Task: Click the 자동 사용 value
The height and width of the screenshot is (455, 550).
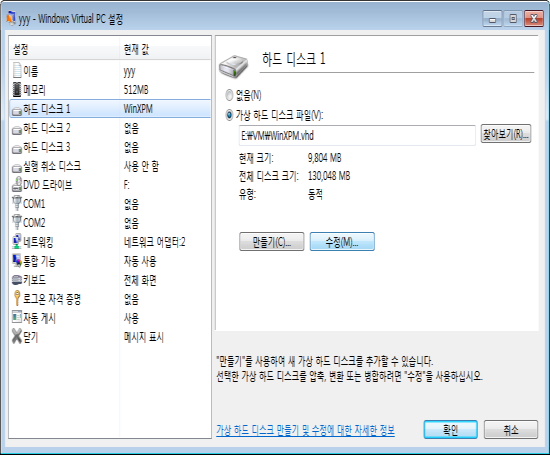Action: pos(140,261)
